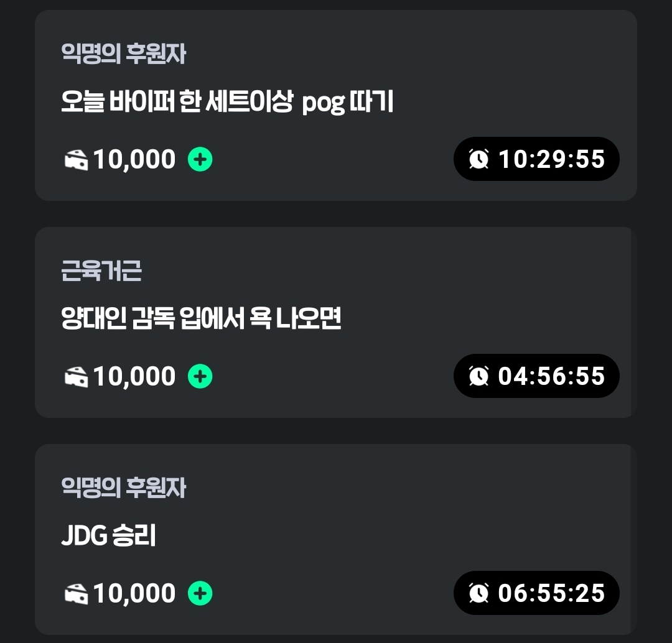This screenshot has height=643, width=672.
Task: Open mission titled 오늘 바이퍼 한 세트이상 pog 따기
Action: (227, 102)
